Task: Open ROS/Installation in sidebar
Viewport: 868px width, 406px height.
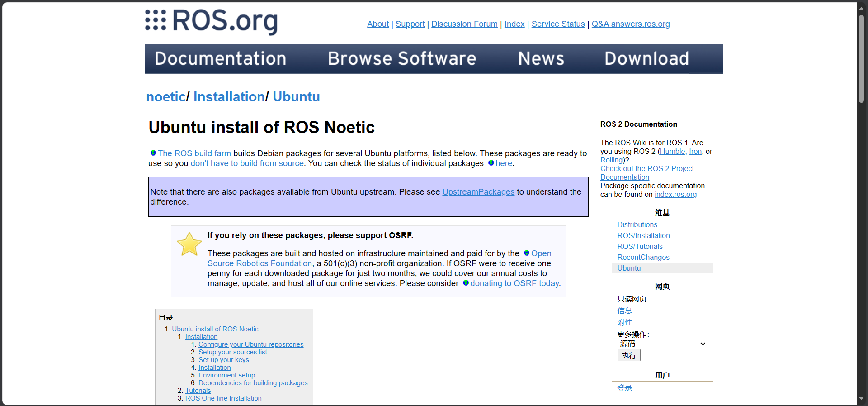Action: pos(644,235)
